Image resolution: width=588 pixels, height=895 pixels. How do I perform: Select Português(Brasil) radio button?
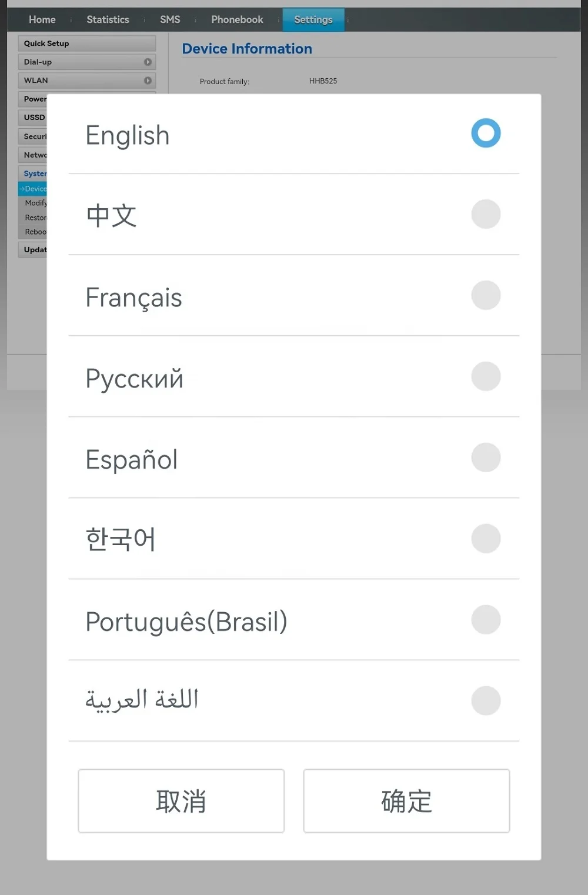[486, 620]
